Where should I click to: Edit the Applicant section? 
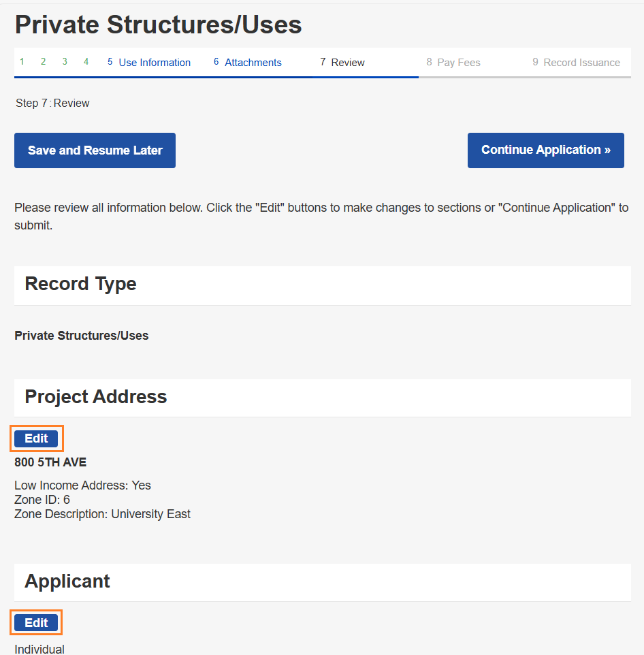(36, 623)
